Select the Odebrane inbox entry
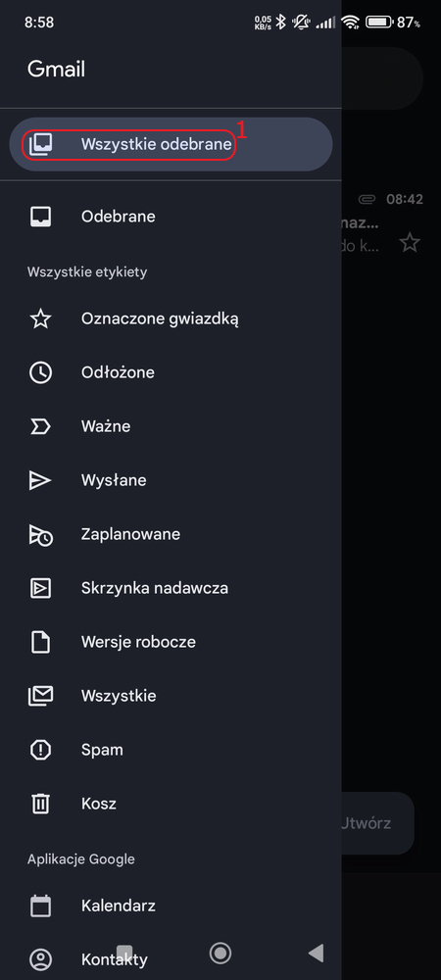441x980 pixels. pyautogui.click(x=171, y=217)
